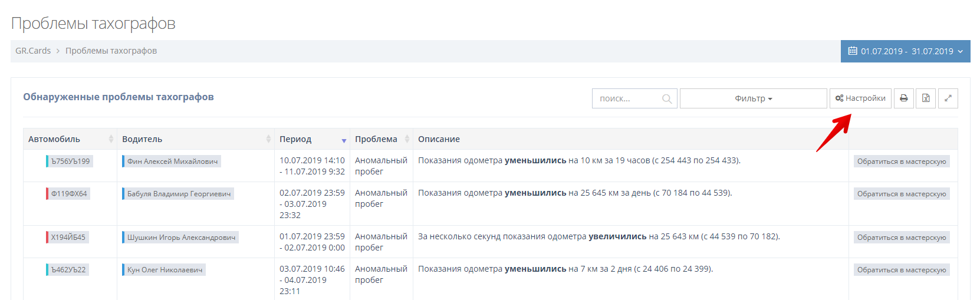Open vehicle tag Ъ462УЪ22
The image size is (980, 300).
67,270
